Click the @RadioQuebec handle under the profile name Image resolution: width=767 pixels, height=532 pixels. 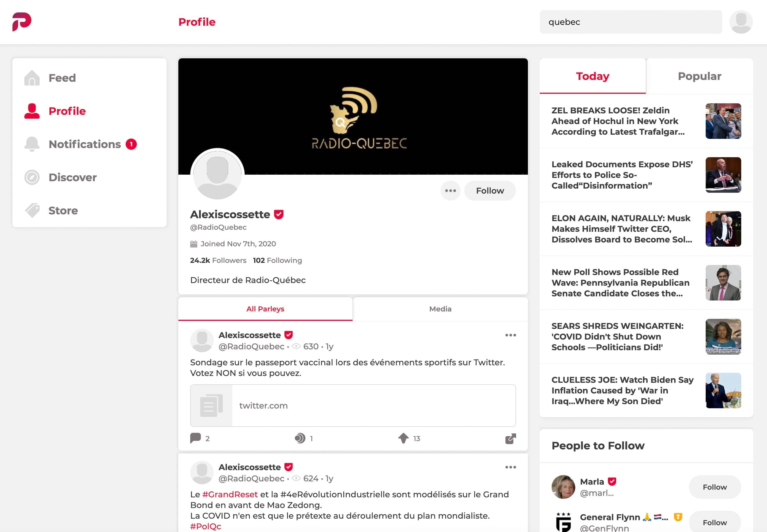tap(218, 227)
